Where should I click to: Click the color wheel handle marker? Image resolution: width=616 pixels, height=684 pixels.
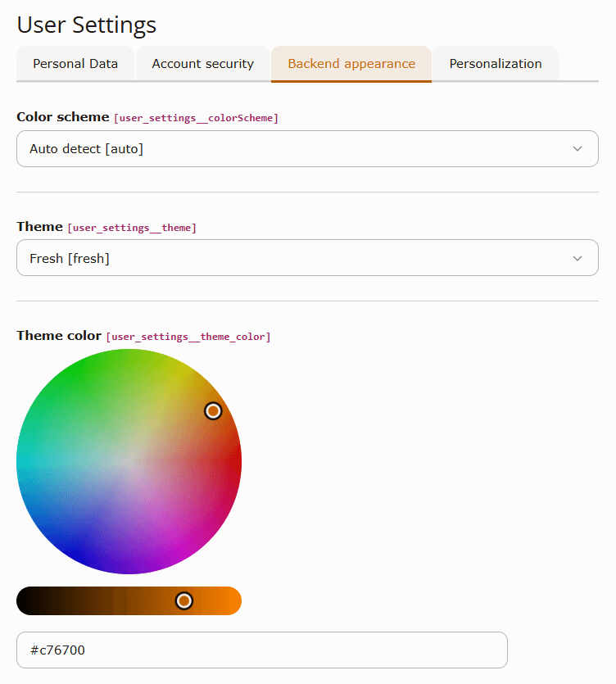pyautogui.click(x=213, y=411)
